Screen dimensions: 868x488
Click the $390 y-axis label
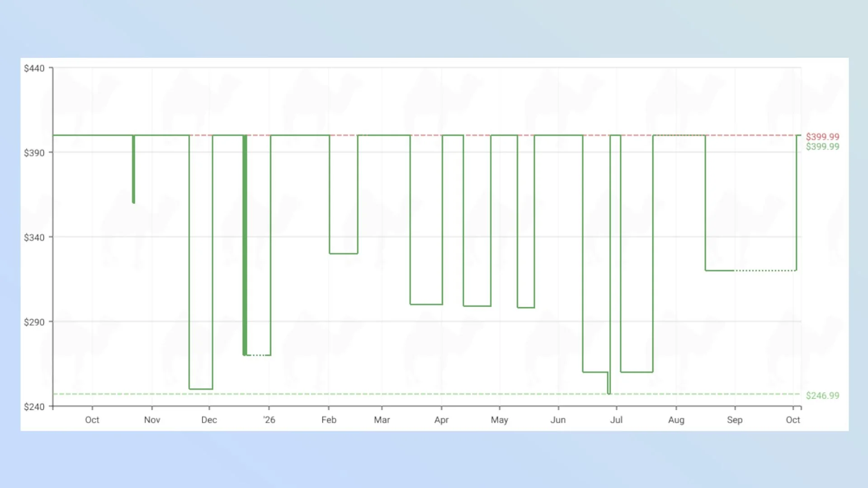tap(34, 153)
